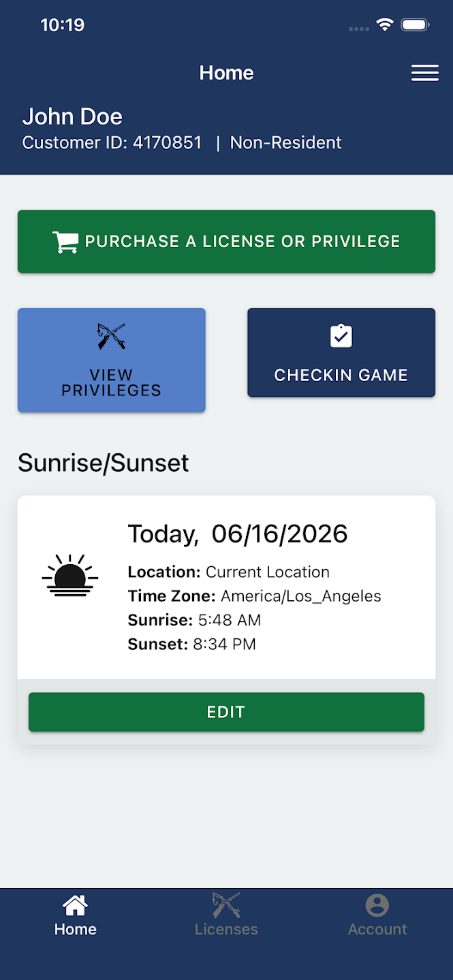Tap the crossed fishing rod and rifle icon in View Privileges

[x=112, y=336]
